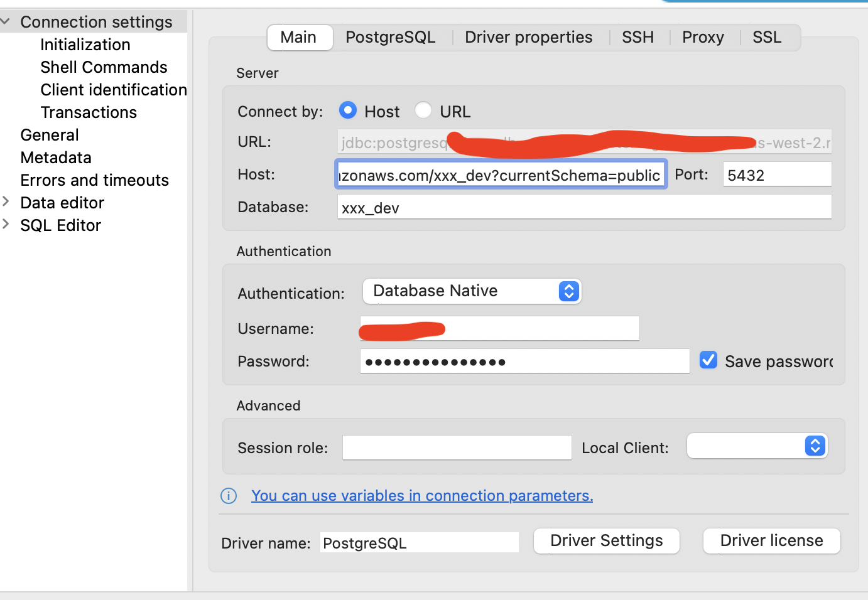
Task: Switch to the SSL tab
Action: [766, 37]
